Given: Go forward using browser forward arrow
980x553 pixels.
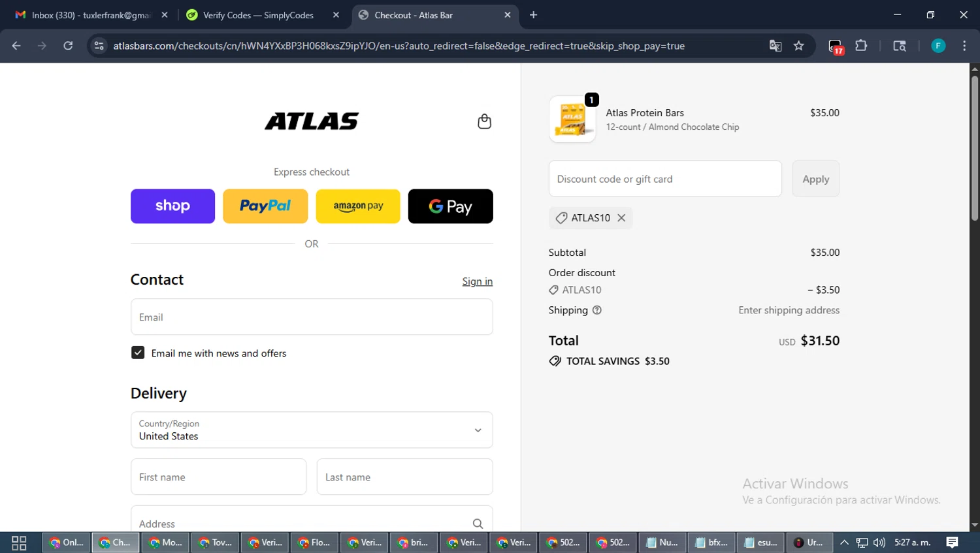Looking at the screenshot, I should pos(42,46).
